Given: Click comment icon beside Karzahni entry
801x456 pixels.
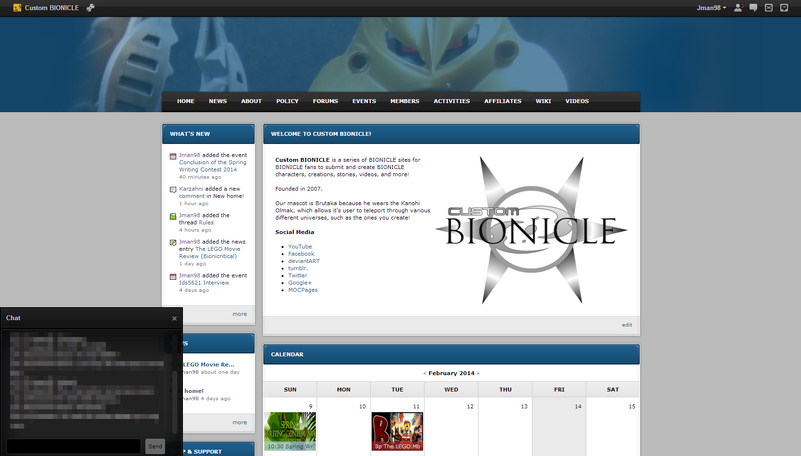Looking at the screenshot, I should pyautogui.click(x=173, y=189).
